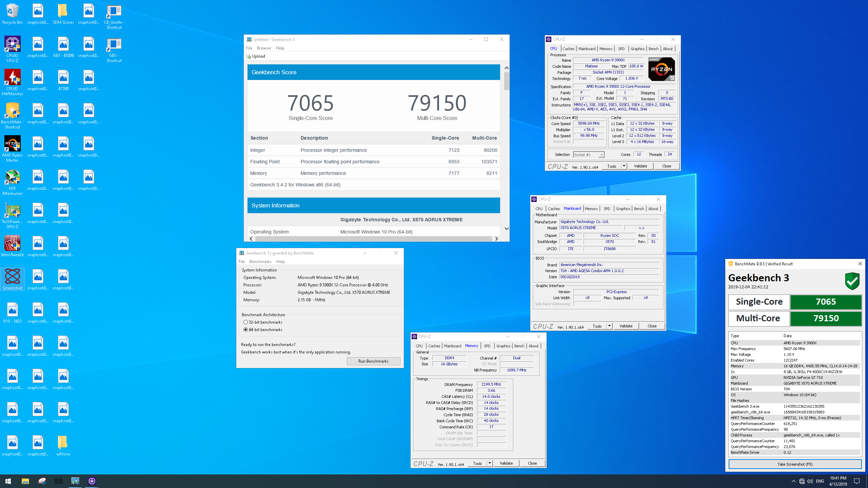868x488 pixels.
Task: Select 64-bit benchmarks radio option
Action: (245, 330)
